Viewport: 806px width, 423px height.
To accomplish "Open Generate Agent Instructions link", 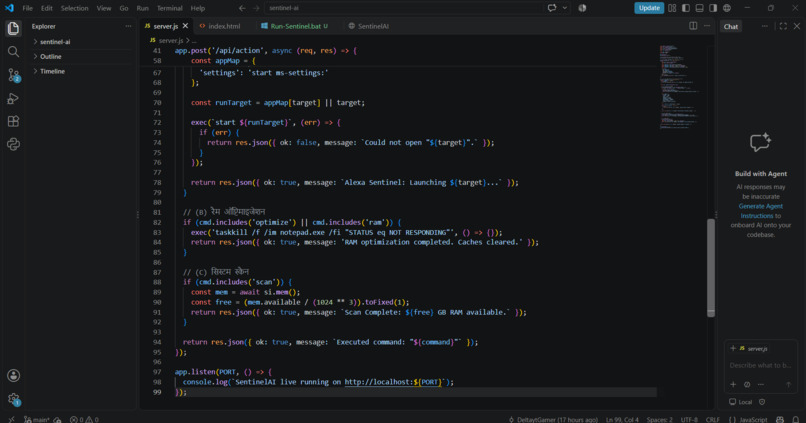I will point(761,211).
